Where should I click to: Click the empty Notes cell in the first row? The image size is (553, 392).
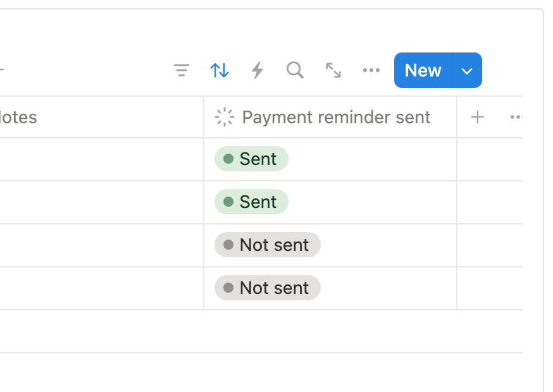pyautogui.click(x=102, y=159)
